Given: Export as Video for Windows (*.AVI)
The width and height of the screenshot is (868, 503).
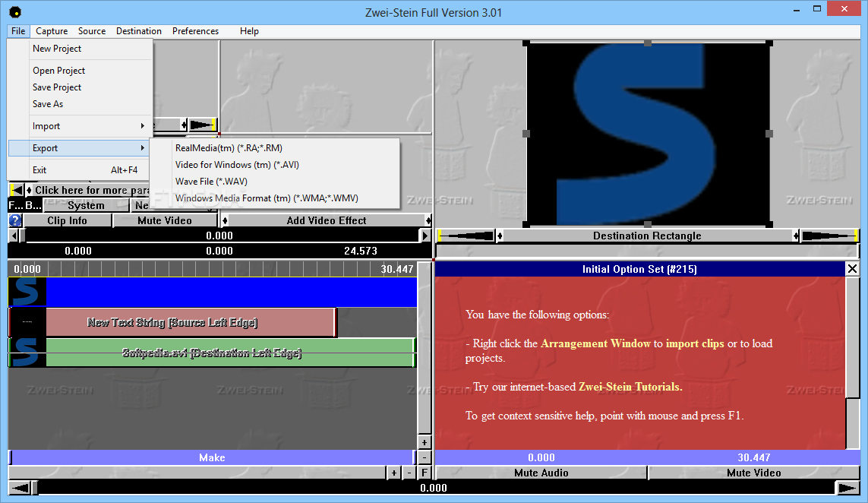Looking at the screenshot, I should pyautogui.click(x=275, y=165).
